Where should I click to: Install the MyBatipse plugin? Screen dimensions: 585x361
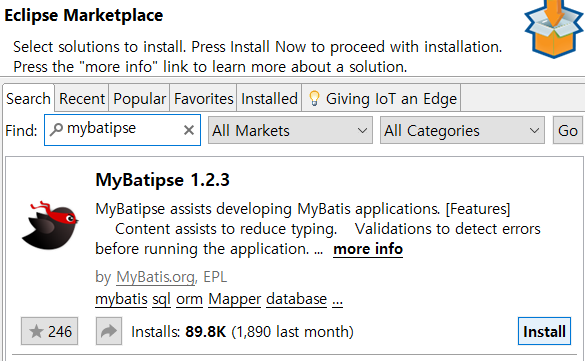[x=544, y=331]
